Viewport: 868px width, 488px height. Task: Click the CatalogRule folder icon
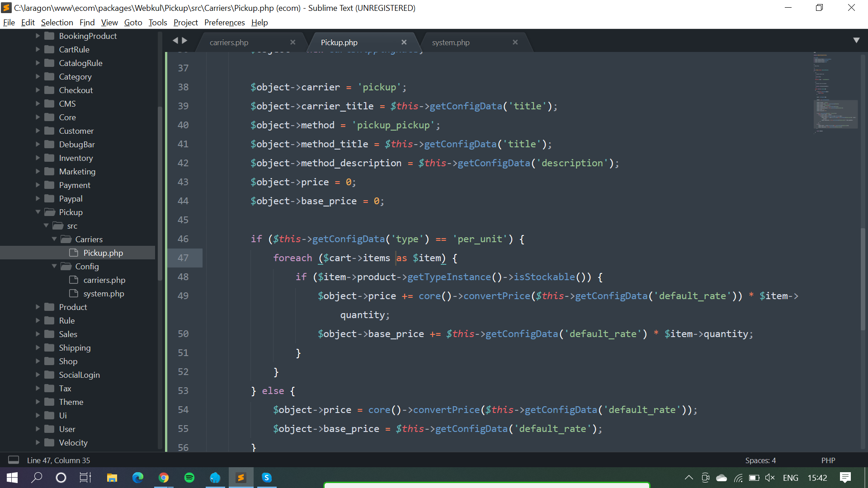click(50, 63)
